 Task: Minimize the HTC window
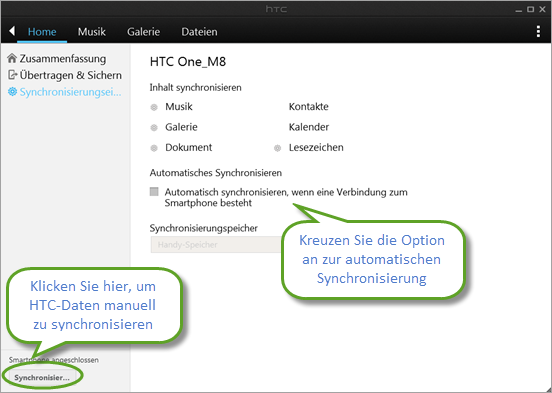click(x=518, y=10)
